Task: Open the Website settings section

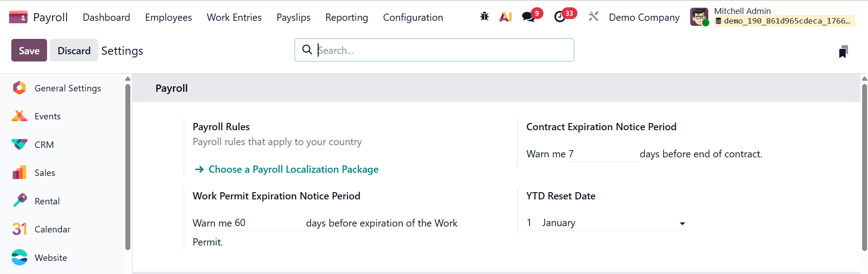Action: pos(51,258)
